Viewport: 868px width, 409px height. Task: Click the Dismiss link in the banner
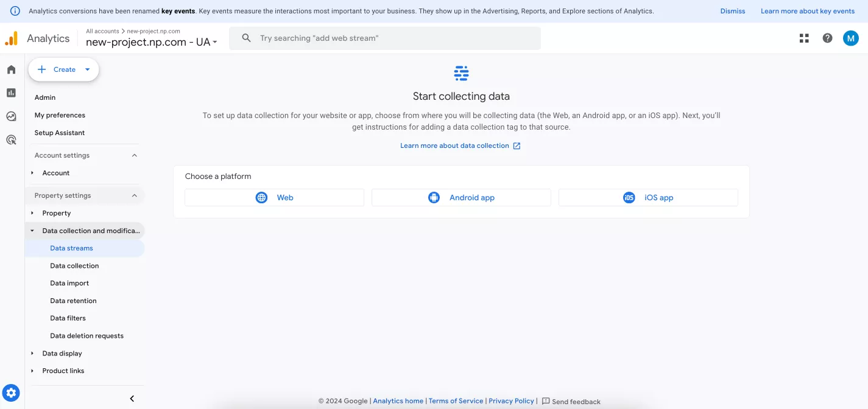[x=733, y=11]
